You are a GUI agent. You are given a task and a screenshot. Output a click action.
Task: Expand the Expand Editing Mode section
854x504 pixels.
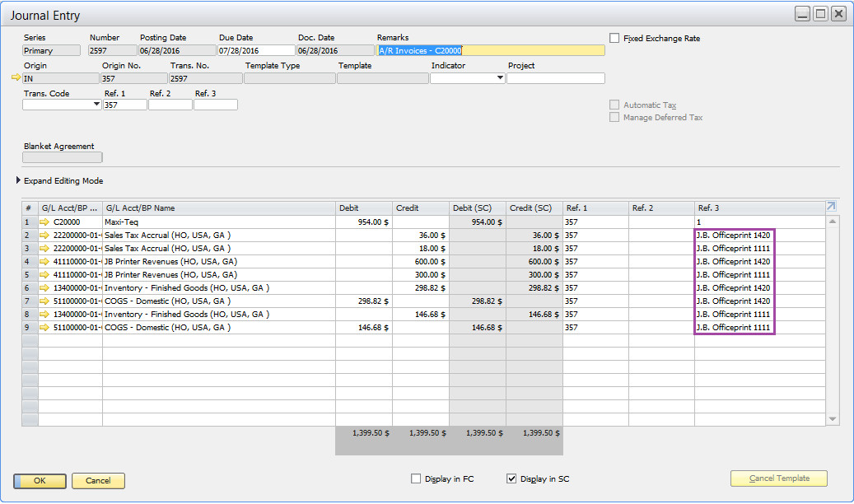[19, 181]
